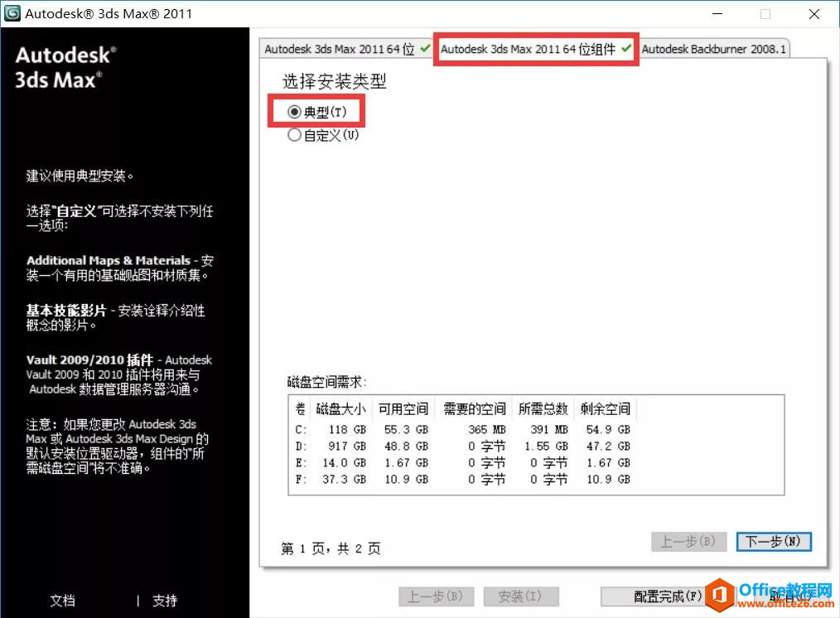Click the 磁盘空间需求 label
Screen dimensions: 840x618
(x=326, y=382)
